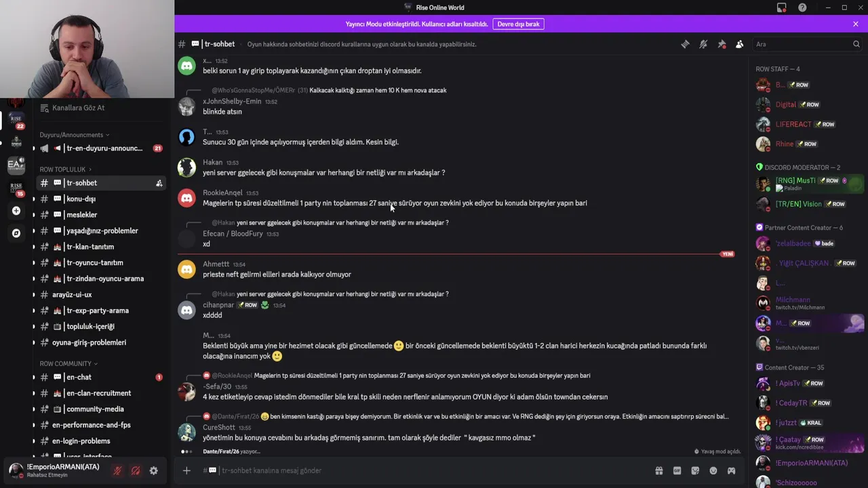
Task: Open user settings gear icon
Action: (x=154, y=470)
